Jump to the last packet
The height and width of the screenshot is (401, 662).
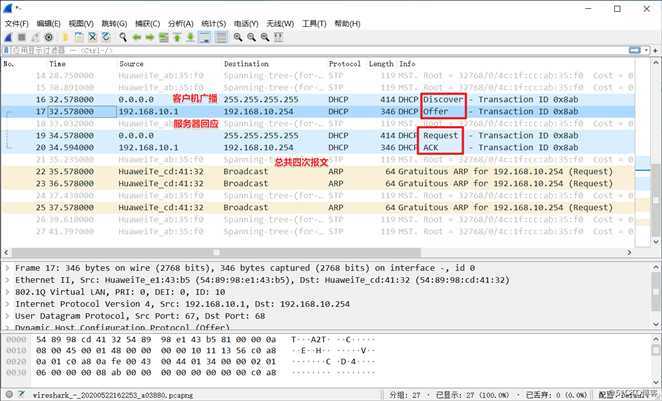[190, 38]
